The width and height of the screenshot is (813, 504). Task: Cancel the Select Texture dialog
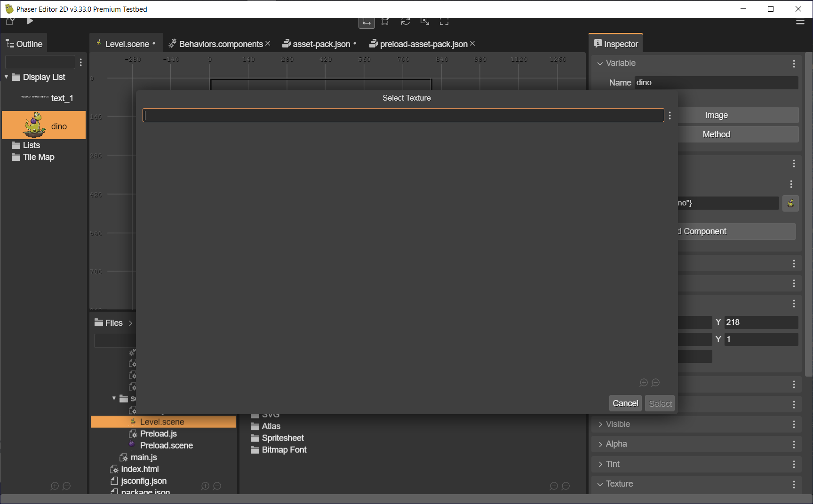point(625,403)
